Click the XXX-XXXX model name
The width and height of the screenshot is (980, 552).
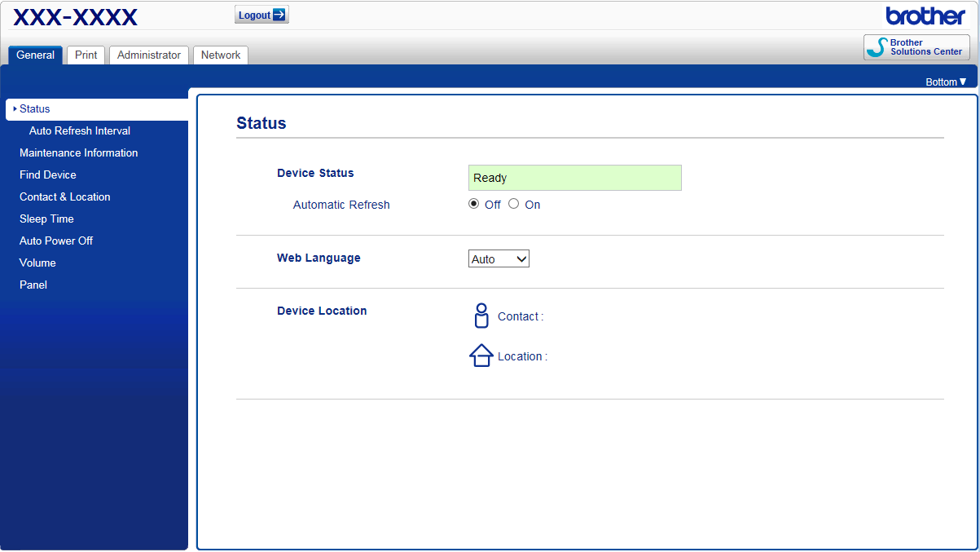click(76, 16)
